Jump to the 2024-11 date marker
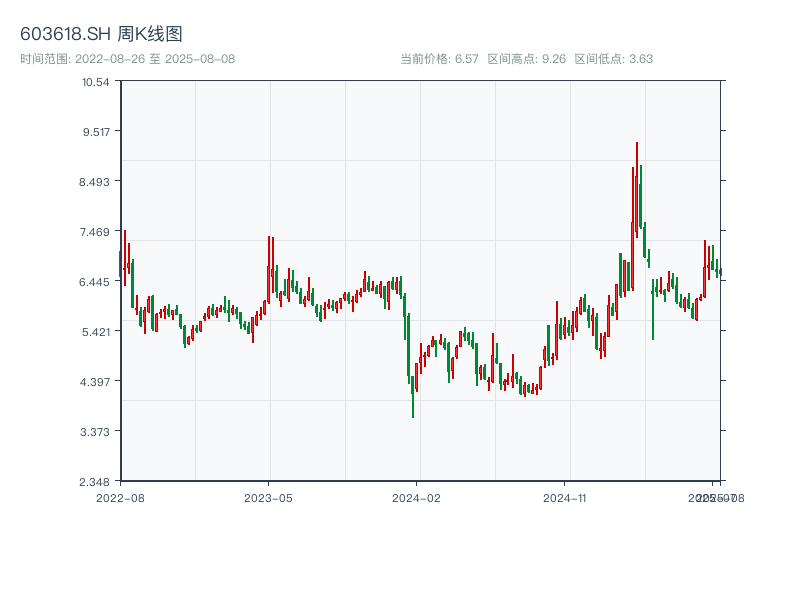The width and height of the screenshot is (800, 600). [565, 497]
